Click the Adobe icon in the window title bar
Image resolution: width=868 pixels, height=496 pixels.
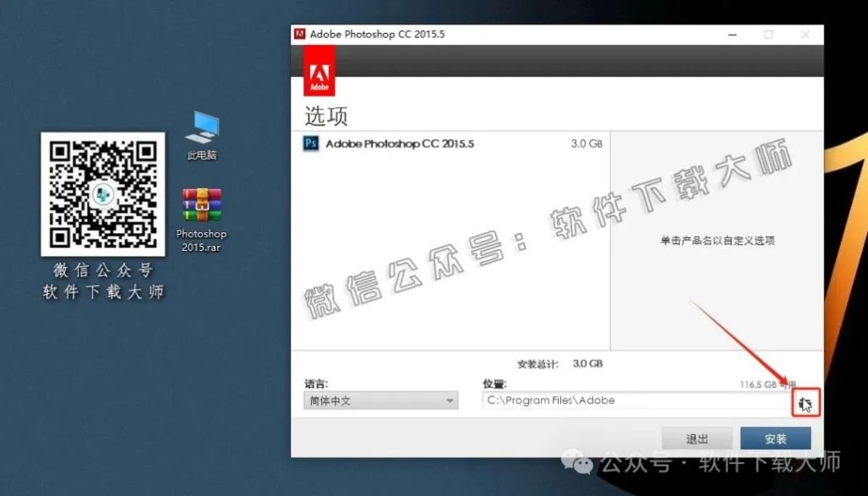(x=300, y=35)
